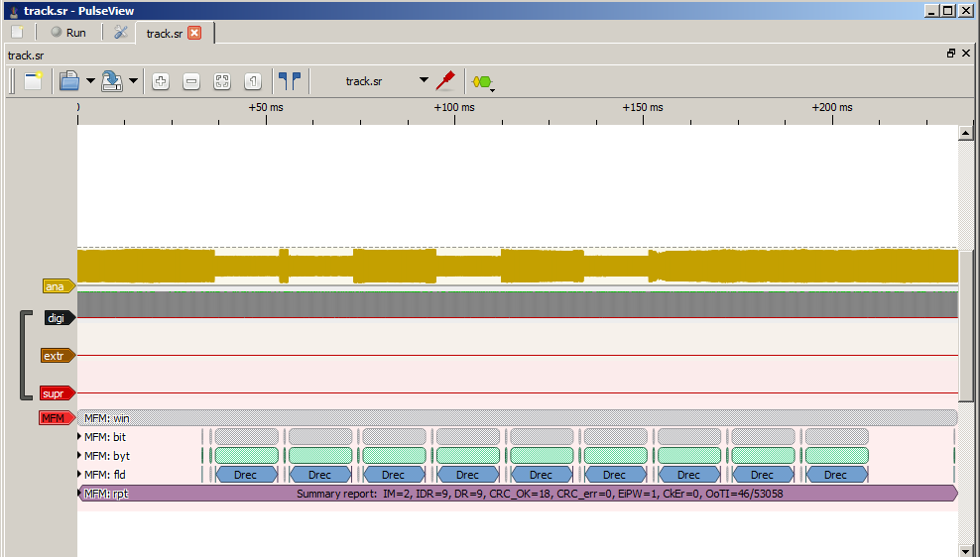This screenshot has width=980, height=557.
Task: Select the ana channel label
Action: (59, 286)
